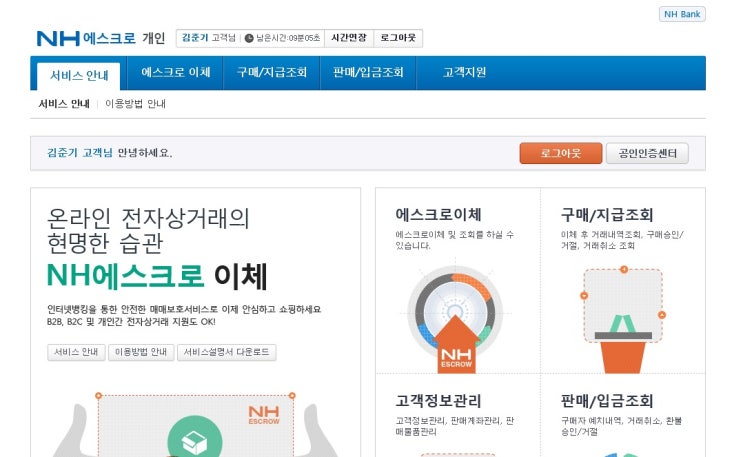The height and width of the screenshot is (457, 743).
Task: Click the text 고객정보관리, 판매계좌관리
Action: point(449,421)
